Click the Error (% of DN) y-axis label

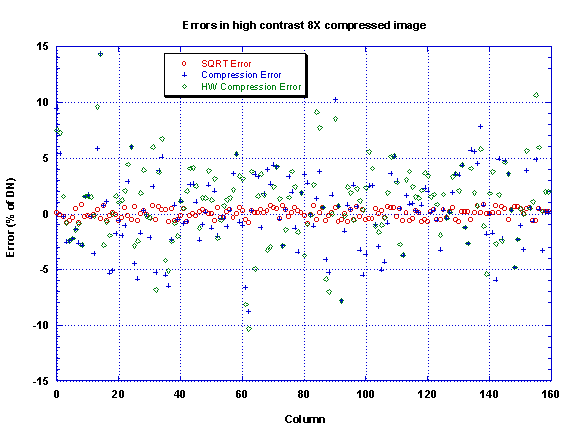10,218
